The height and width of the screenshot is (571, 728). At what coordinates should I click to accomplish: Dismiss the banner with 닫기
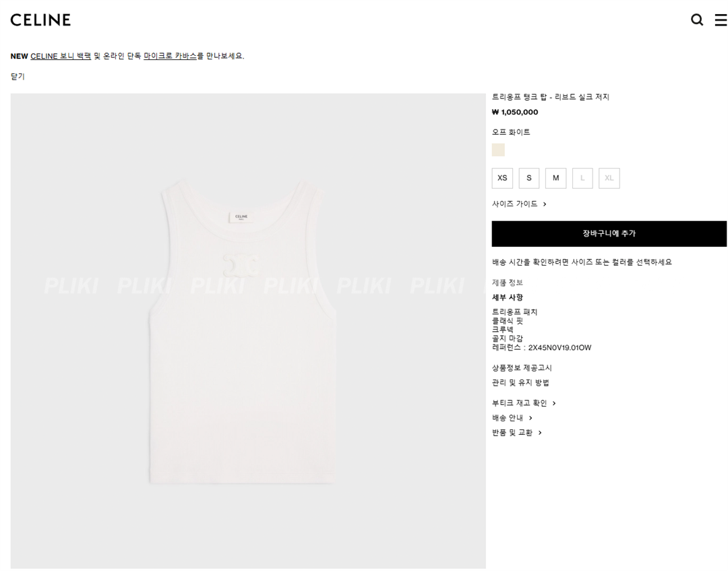pos(18,77)
